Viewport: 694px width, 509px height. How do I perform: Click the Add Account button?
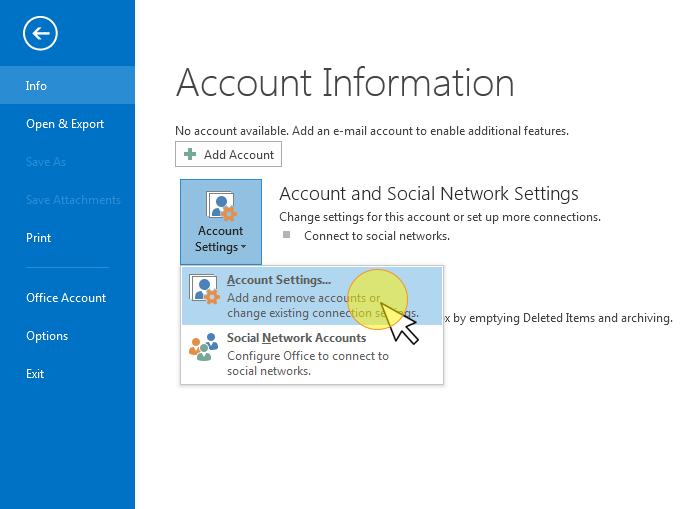click(228, 154)
